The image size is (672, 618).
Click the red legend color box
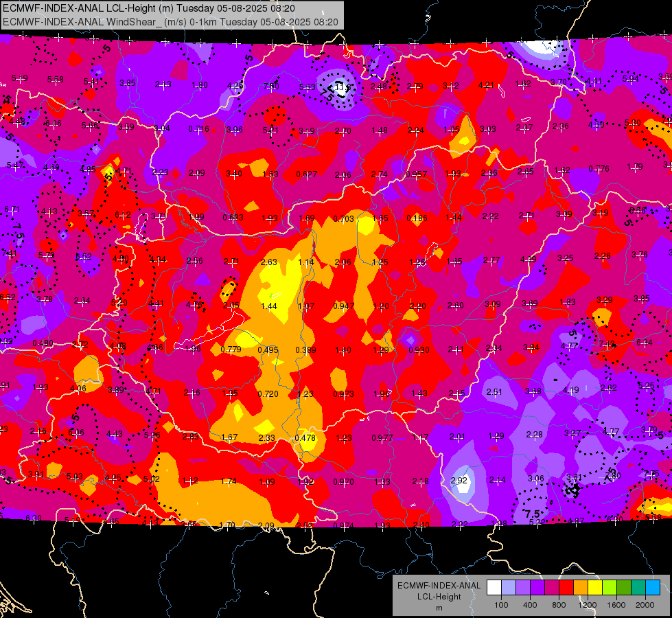[566, 588]
